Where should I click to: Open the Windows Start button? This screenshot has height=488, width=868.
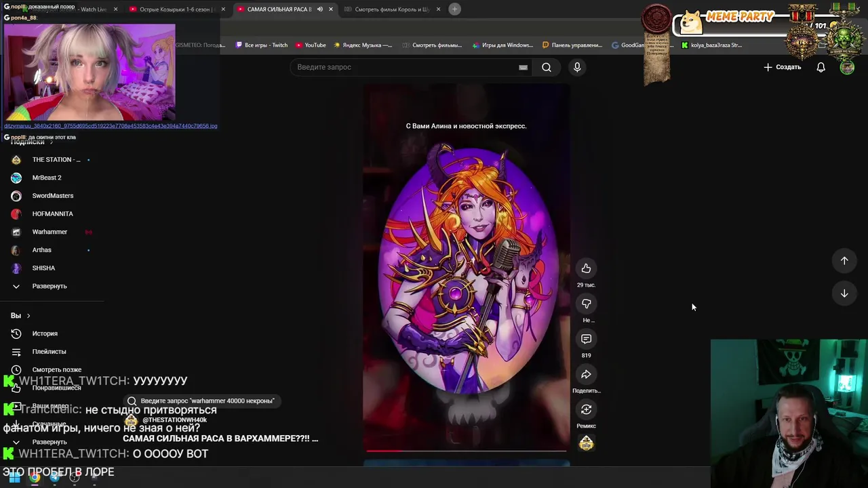14,479
